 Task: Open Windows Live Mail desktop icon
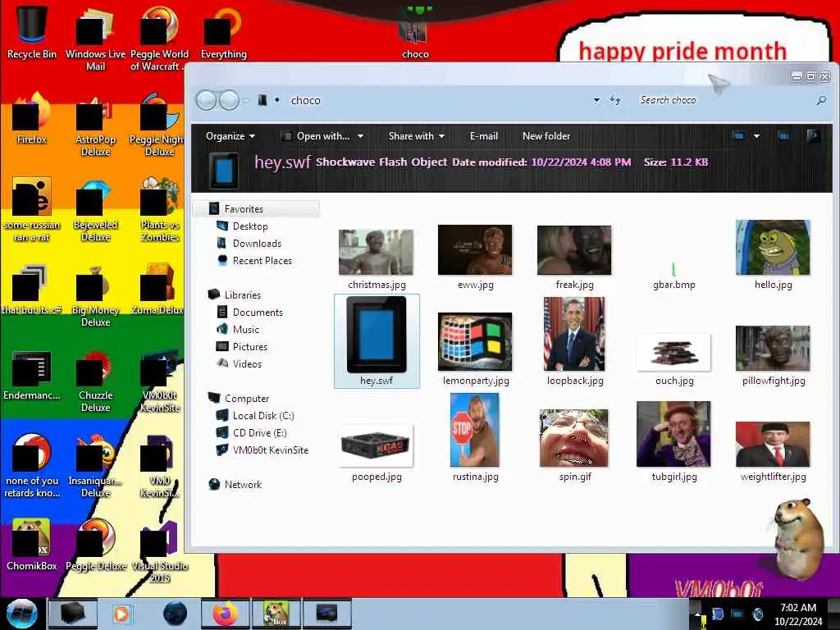(x=95, y=38)
